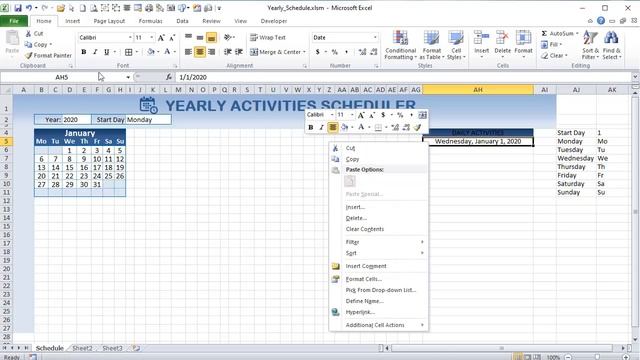Click the Help question mark icon
This screenshot has width=640, height=360.
click(x=601, y=21)
